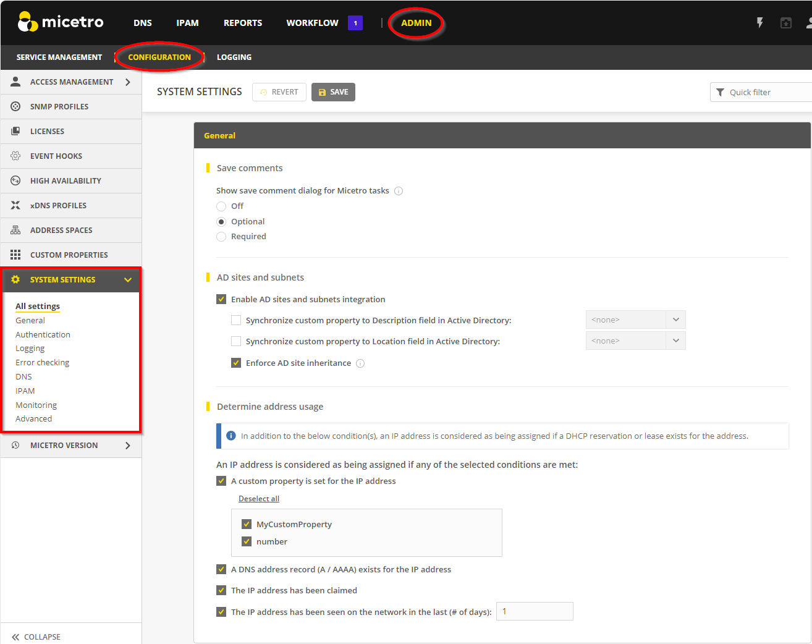
Task: Click the High Availability sidebar icon
Action: (x=15, y=180)
